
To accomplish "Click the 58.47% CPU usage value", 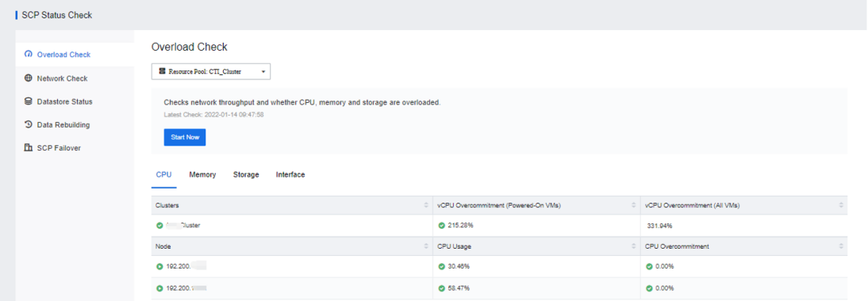I will point(459,288).
